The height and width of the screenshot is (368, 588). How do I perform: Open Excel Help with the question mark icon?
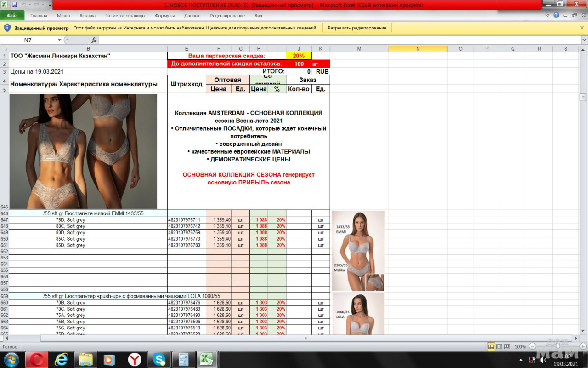click(x=556, y=15)
